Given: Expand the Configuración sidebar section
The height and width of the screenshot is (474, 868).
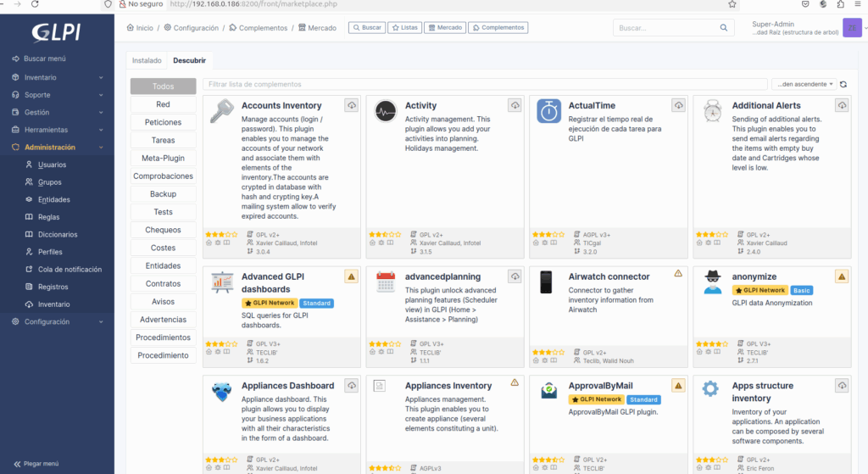Looking at the screenshot, I should 58,321.
